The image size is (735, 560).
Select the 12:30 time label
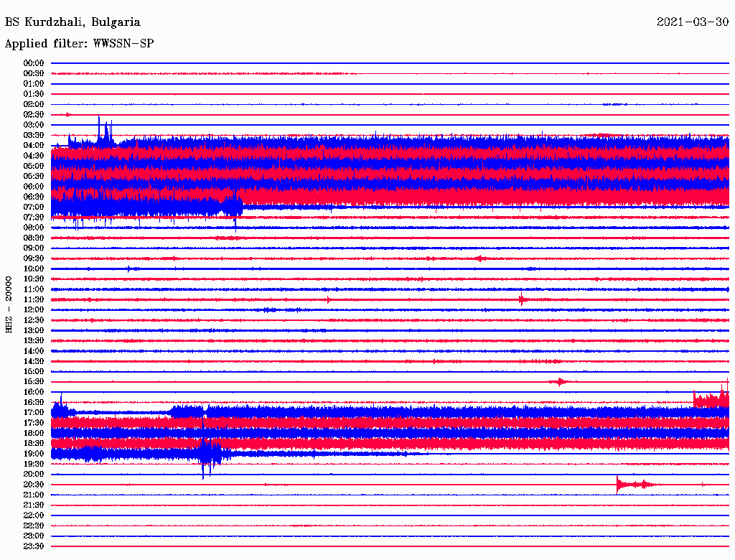[x=34, y=320]
